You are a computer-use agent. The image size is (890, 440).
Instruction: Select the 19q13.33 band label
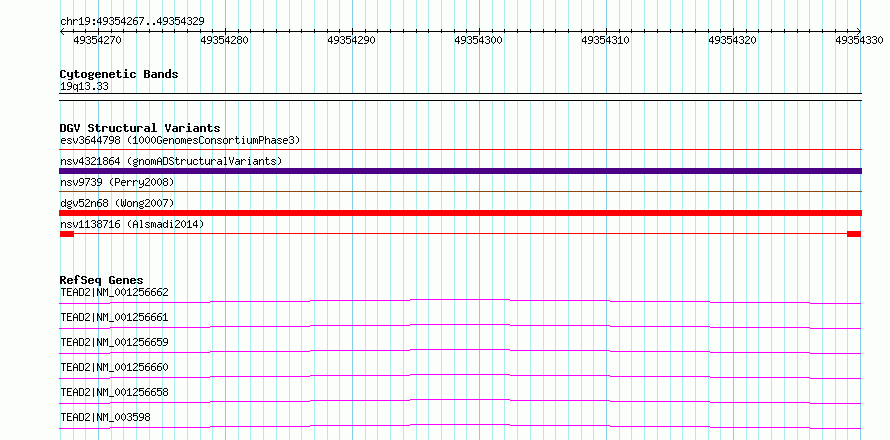(84, 87)
